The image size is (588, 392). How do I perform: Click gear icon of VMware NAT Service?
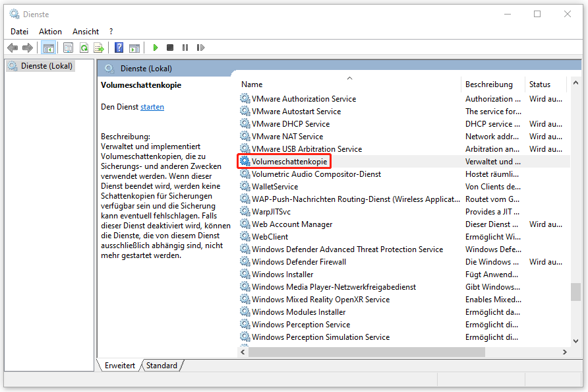tap(245, 136)
